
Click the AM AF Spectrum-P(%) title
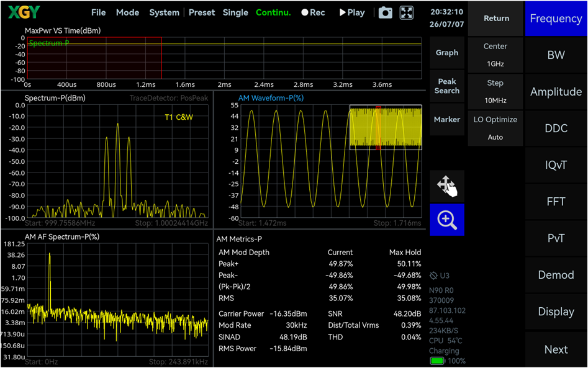[x=62, y=237]
